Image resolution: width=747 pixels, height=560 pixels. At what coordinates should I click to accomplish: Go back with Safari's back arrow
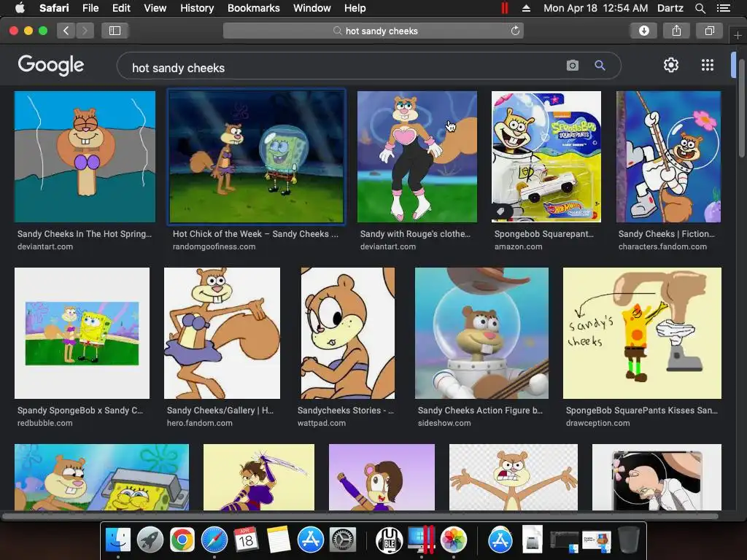coord(66,31)
